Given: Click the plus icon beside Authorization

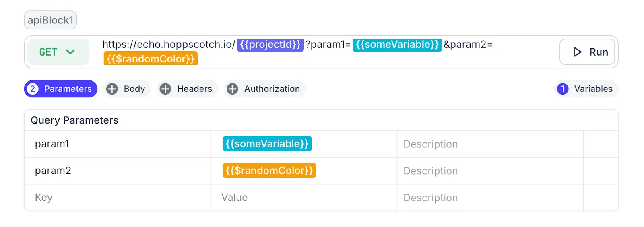Looking at the screenshot, I should pyautogui.click(x=232, y=89).
